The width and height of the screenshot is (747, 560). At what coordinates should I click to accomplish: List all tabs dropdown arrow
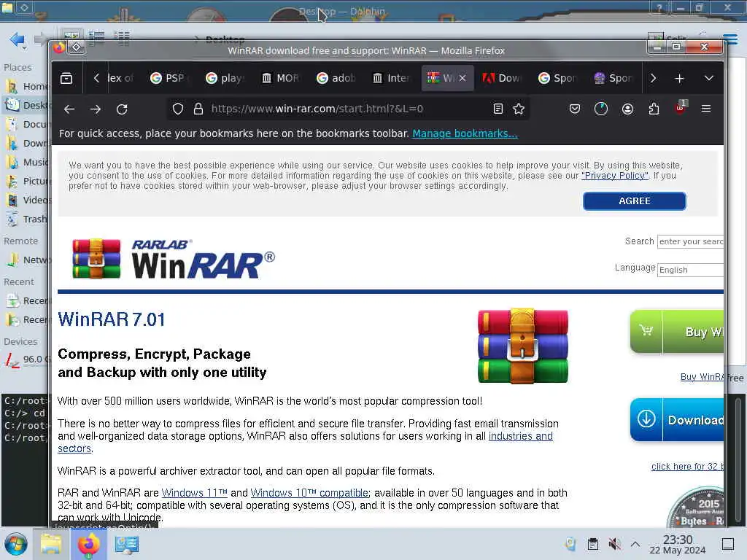709,78
